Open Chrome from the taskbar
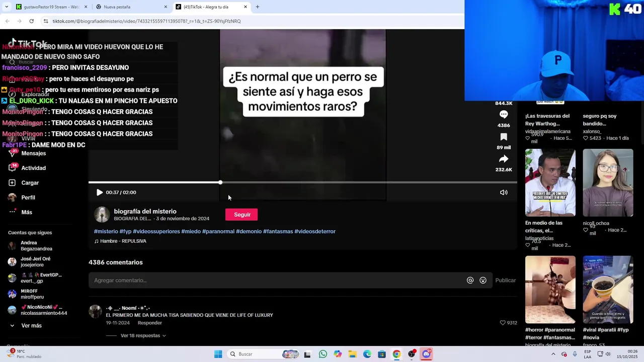The height and width of the screenshot is (362, 644). (x=397, y=354)
